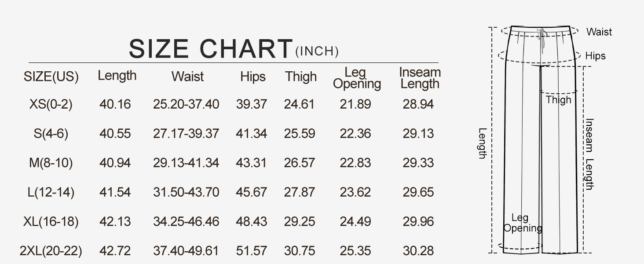
Task: Click the XL(16-18) size row label
Action: point(51,221)
